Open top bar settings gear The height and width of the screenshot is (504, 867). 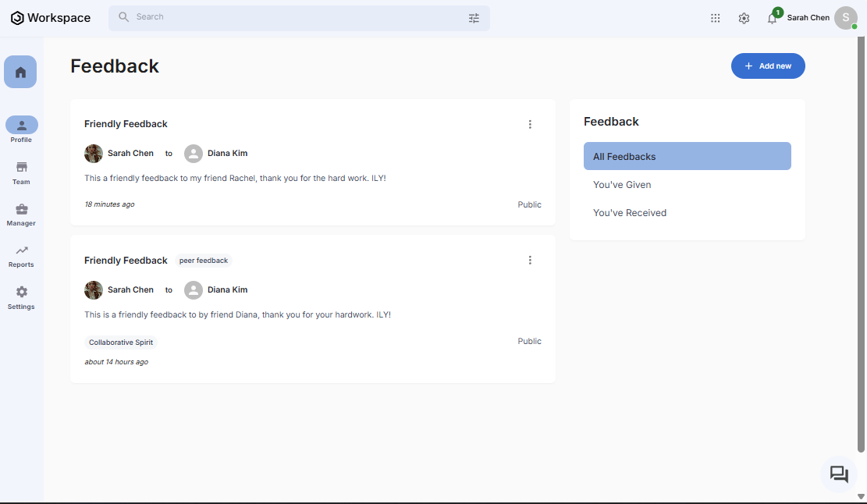point(744,18)
